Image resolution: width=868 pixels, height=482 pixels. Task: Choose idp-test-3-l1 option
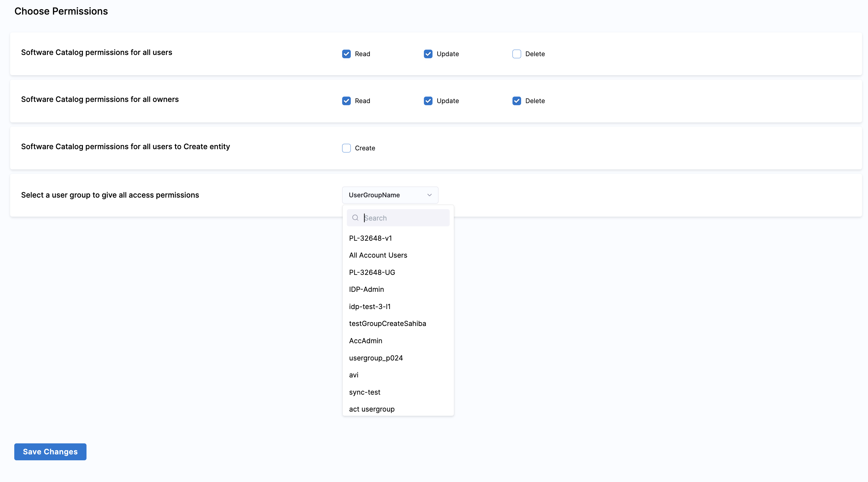[369, 306]
